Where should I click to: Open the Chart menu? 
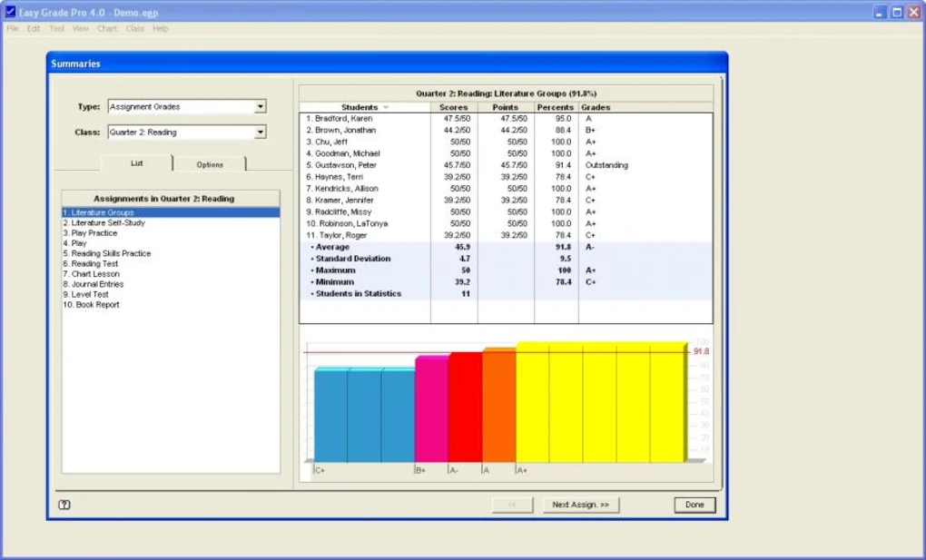point(106,28)
